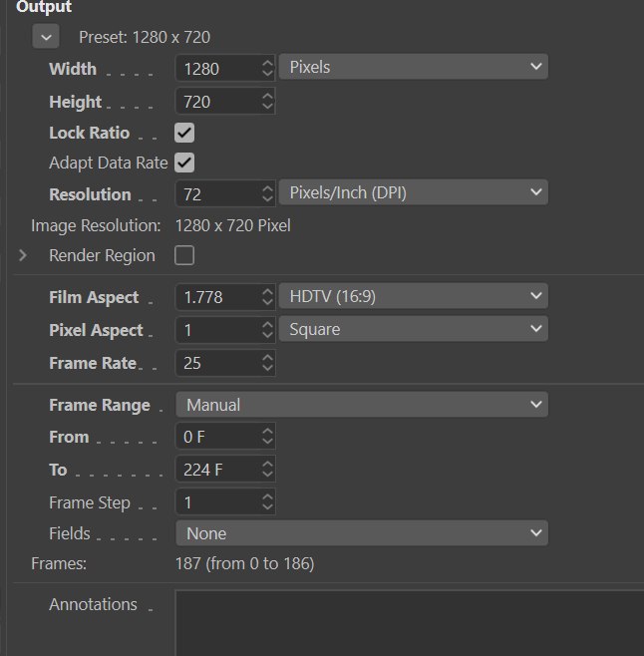Toggle the Lock Ratio checkbox
Image resolution: width=644 pixels, height=656 pixels.
click(x=184, y=133)
